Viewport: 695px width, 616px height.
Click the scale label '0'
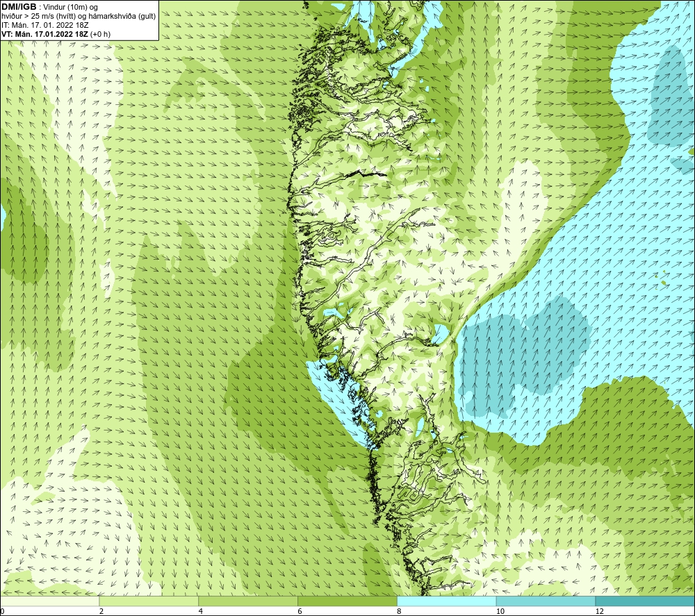pos(2,612)
